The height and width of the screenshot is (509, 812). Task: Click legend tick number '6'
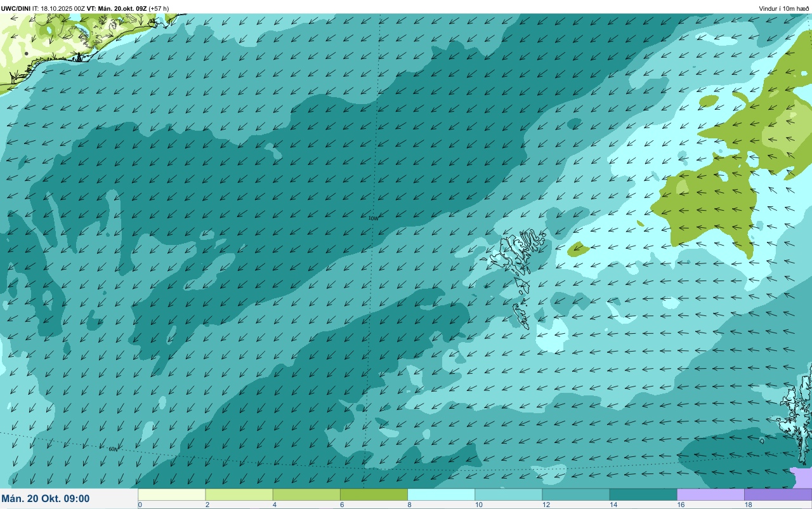[x=341, y=505]
